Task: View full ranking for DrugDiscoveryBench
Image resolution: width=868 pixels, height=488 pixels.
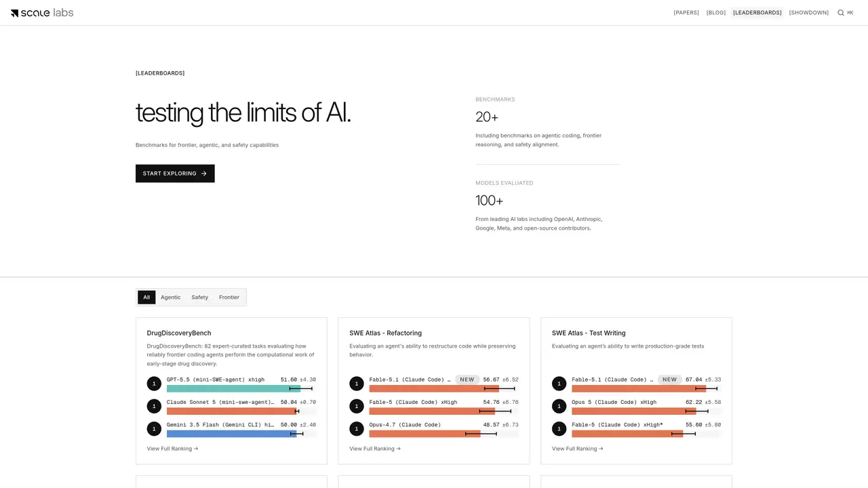Action: coord(172,449)
